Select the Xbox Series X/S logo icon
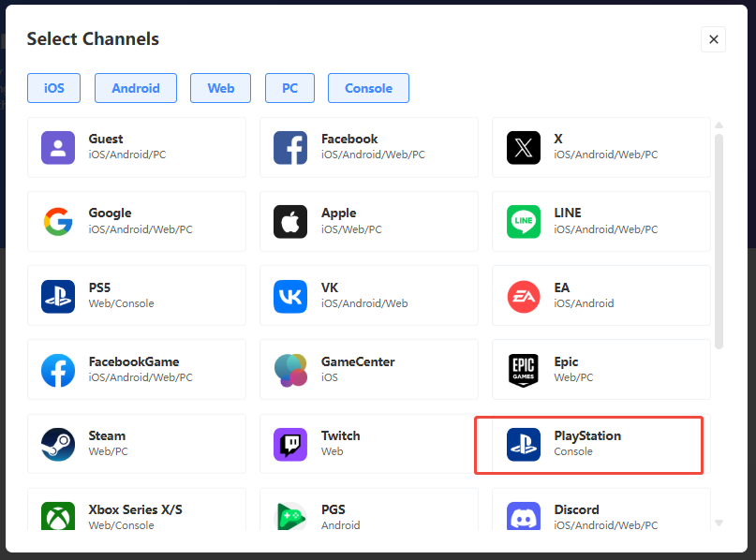The width and height of the screenshot is (756, 560). click(58, 516)
